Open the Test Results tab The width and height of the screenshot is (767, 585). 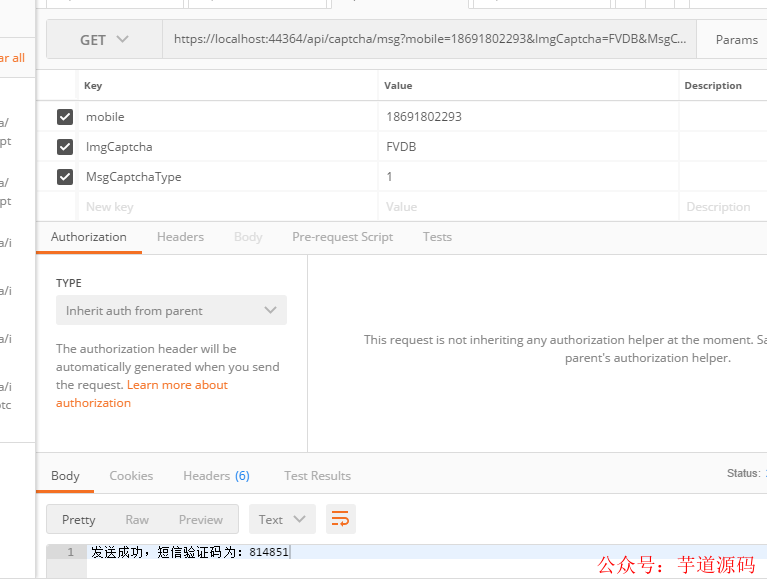[317, 476]
